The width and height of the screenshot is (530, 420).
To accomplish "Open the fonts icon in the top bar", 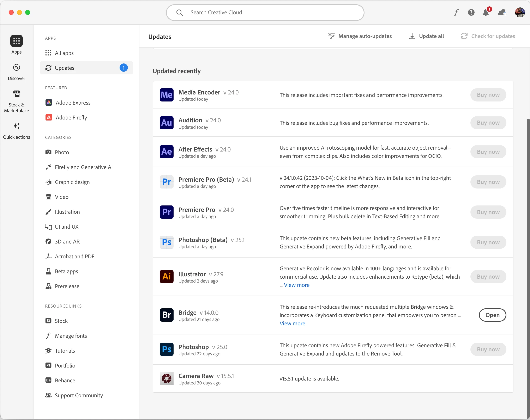I will click(x=456, y=12).
